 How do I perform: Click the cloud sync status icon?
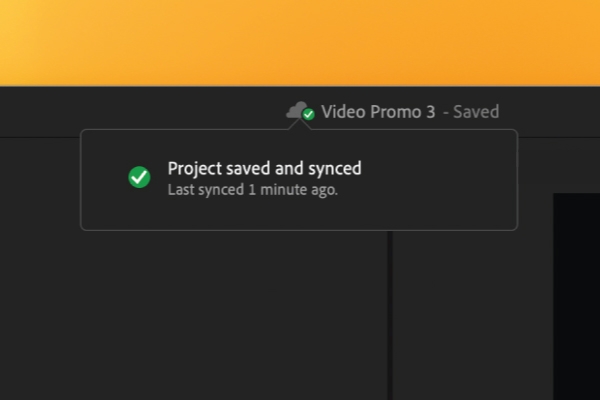click(x=297, y=110)
